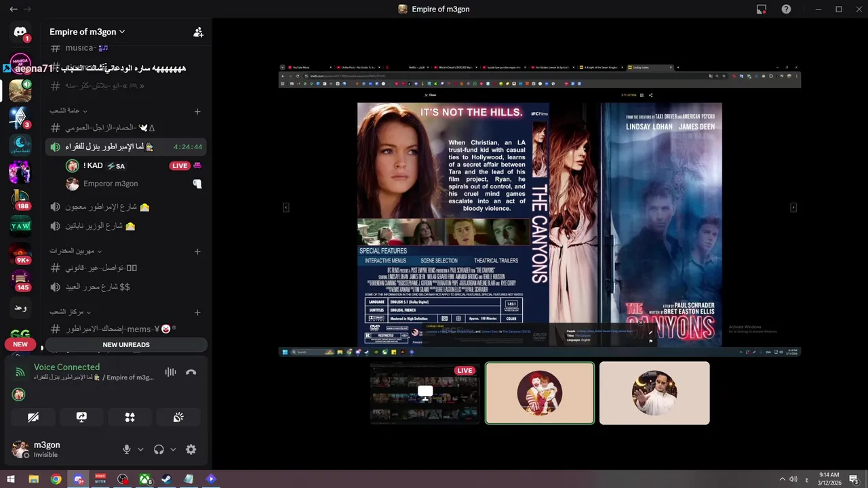
Task: Create channel in مهربين المخدرات category
Action: click(197, 251)
